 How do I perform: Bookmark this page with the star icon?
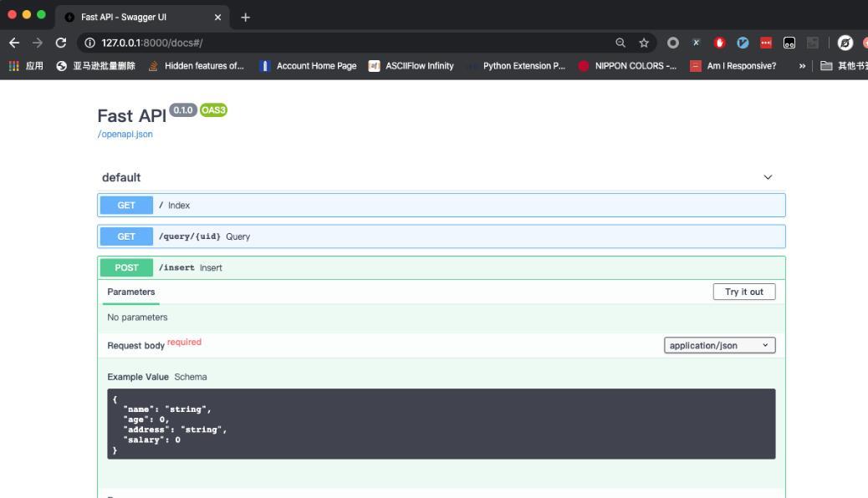point(644,43)
